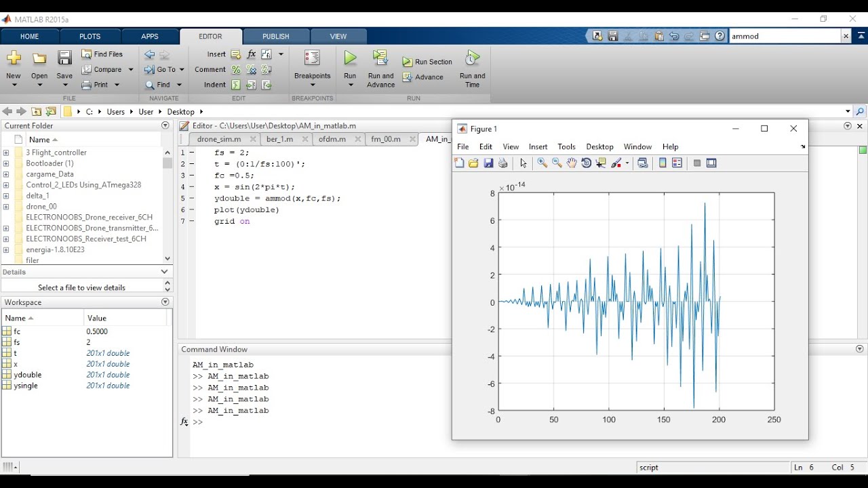The height and width of the screenshot is (488, 868).
Task: Select the Pan hand tool in Figure 1
Action: [572, 163]
